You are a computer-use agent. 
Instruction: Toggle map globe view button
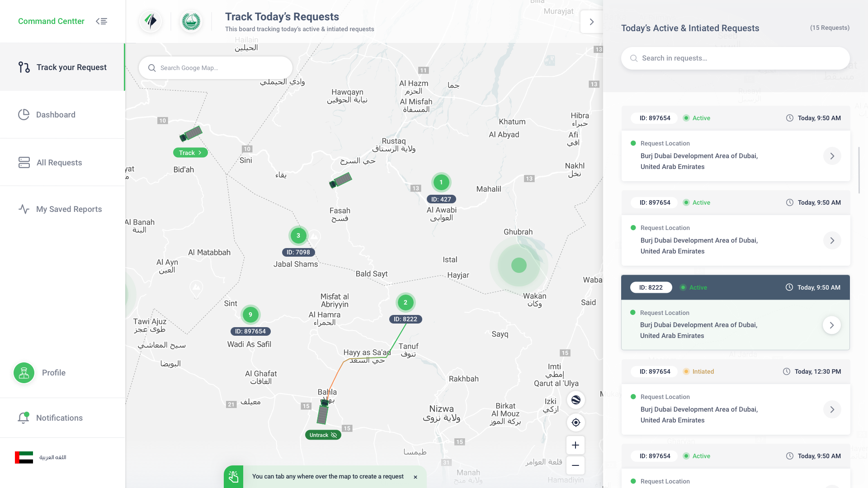pyautogui.click(x=576, y=400)
